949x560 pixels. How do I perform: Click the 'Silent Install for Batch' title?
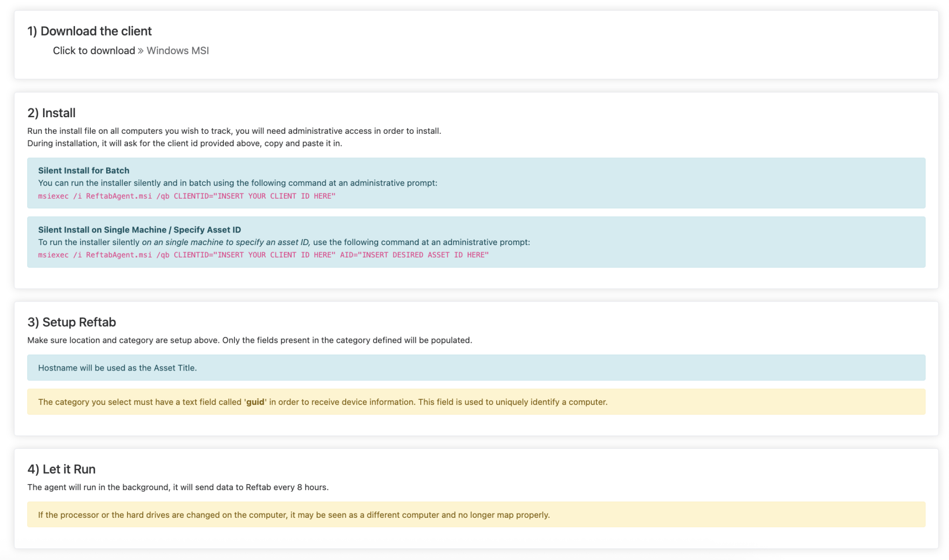[83, 170]
